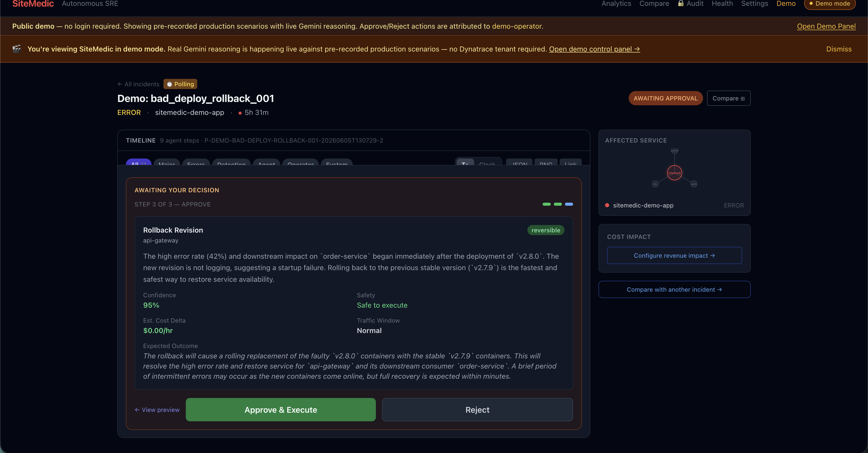The image size is (868, 453).
Task: Click the SiteMedic logo
Action: tap(33, 4)
